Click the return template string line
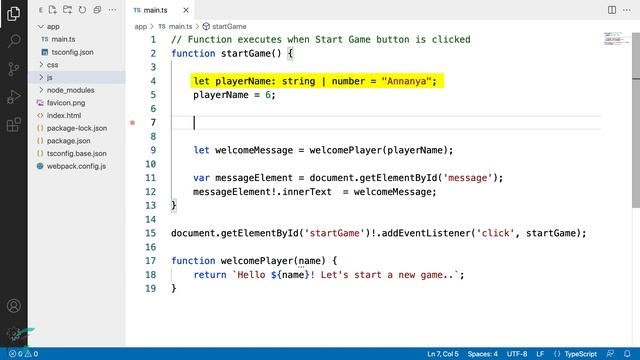640x360 pixels. coord(329,275)
